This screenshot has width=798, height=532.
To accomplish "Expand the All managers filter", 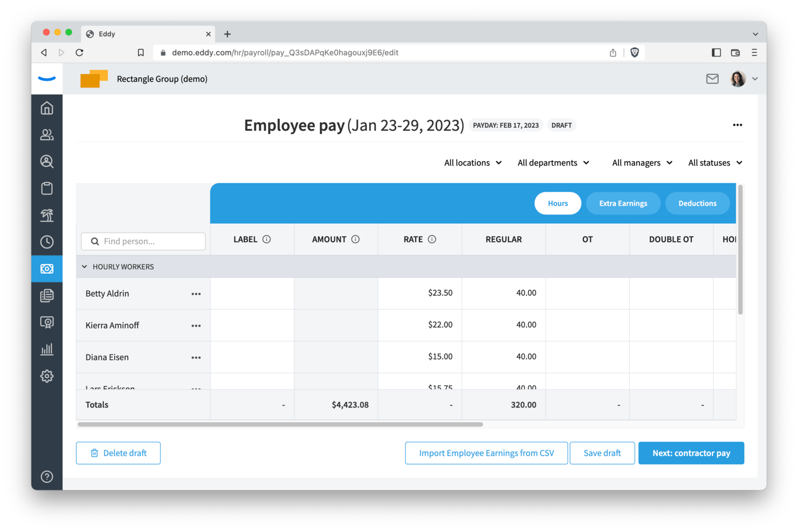I will point(642,163).
